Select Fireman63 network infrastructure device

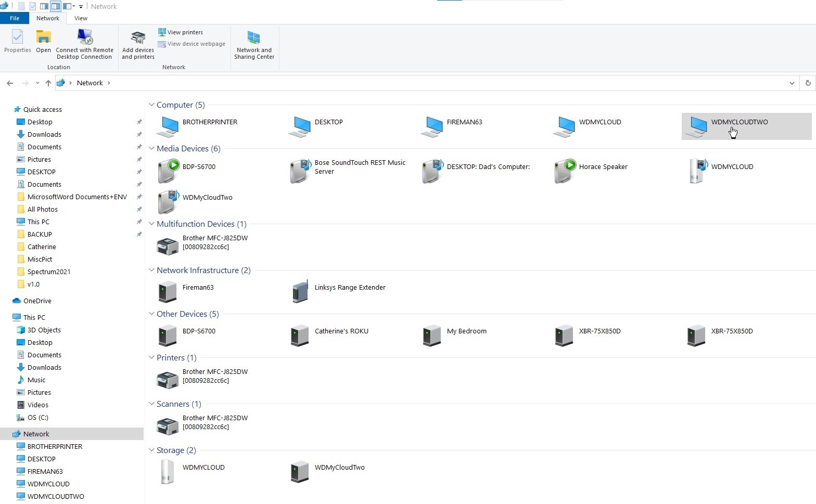click(x=186, y=292)
